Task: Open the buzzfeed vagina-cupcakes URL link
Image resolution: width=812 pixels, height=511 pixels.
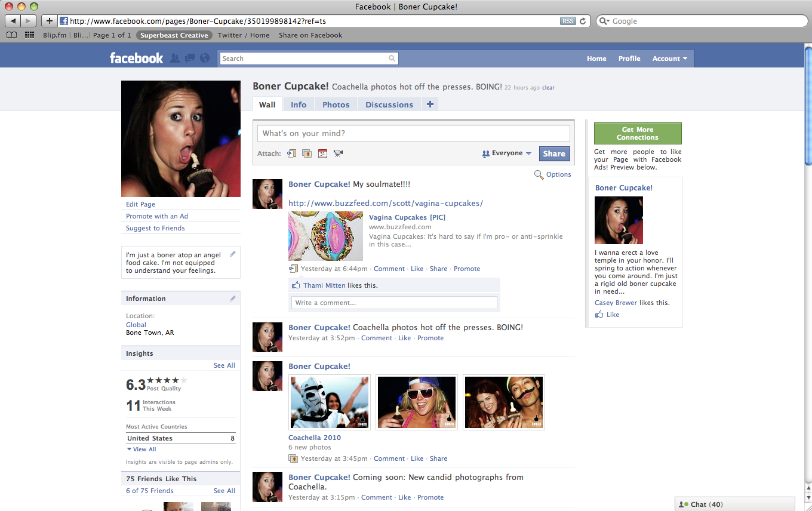Action: (x=386, y=203)
